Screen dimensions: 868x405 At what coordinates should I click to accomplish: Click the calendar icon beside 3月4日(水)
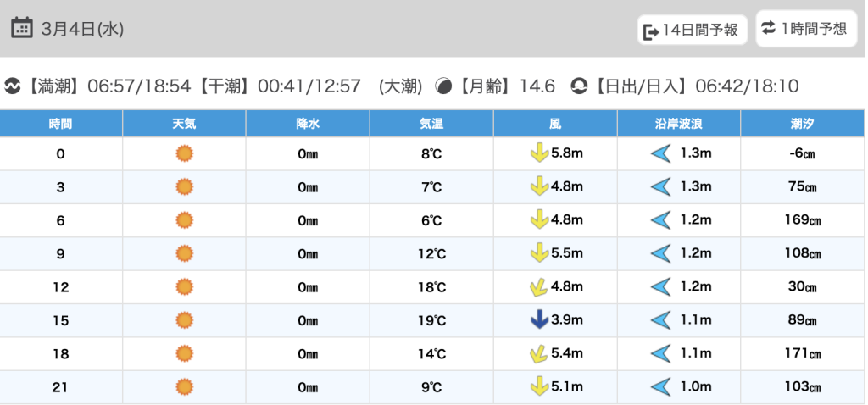(x=22, y=28)
